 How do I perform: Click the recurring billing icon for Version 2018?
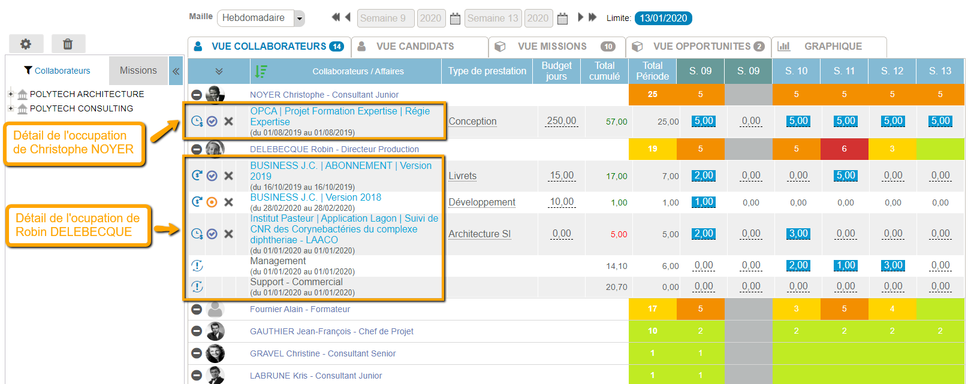coord(197,202)
